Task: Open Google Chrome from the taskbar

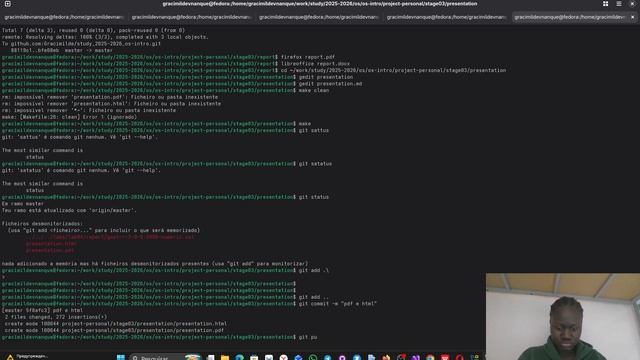Action: (430, 358)
